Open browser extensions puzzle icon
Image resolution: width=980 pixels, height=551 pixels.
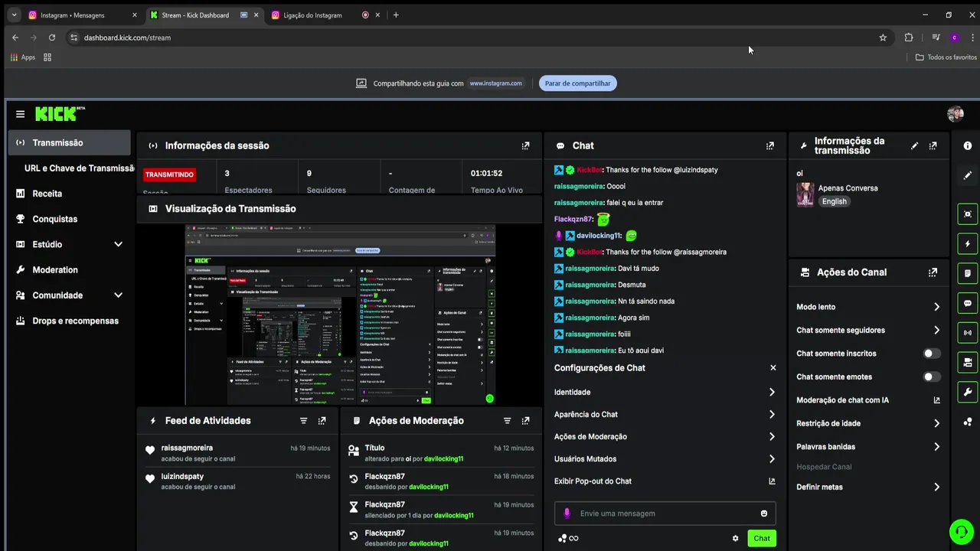[909, 37]
